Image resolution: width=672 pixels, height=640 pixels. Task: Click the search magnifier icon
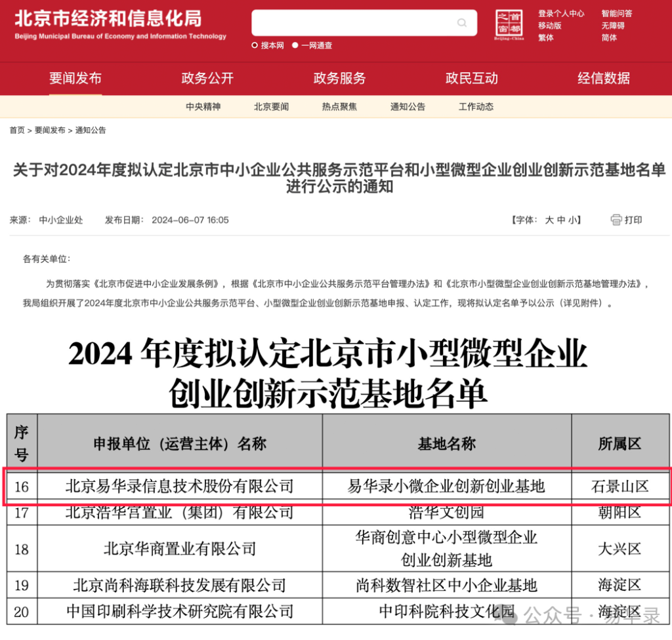tap(462, 24)
